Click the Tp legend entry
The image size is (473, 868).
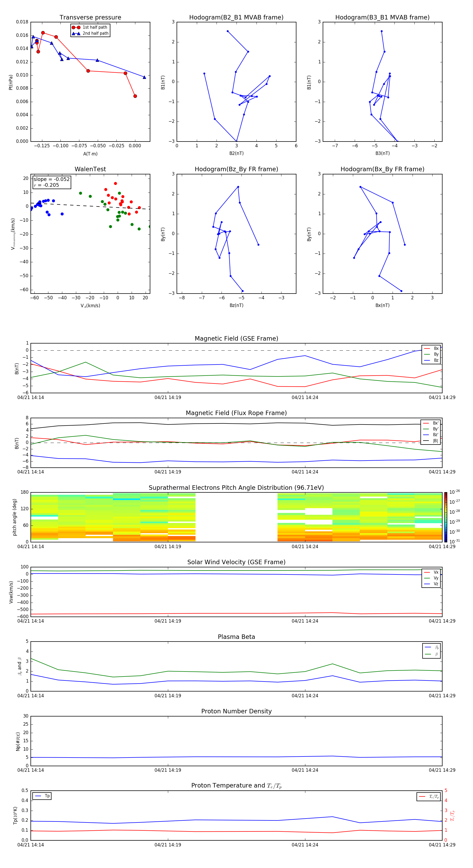[42, 796]
